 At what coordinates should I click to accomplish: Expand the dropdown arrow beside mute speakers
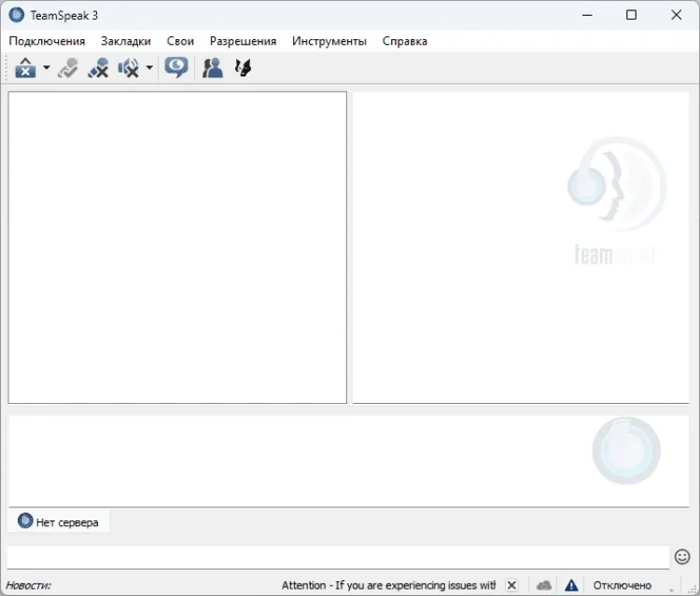(149, 68)
